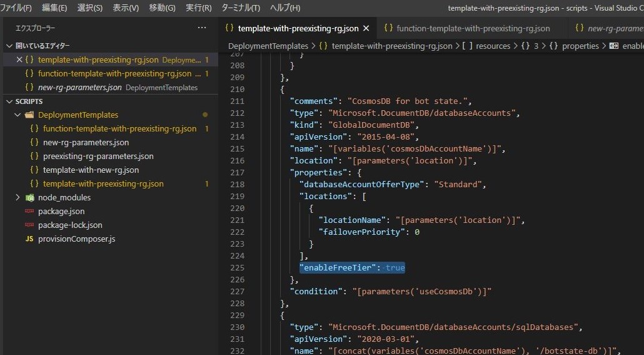Click line number 217 in gutter
Viewport: 644px width, 355px height.
(x=238, y=173)
